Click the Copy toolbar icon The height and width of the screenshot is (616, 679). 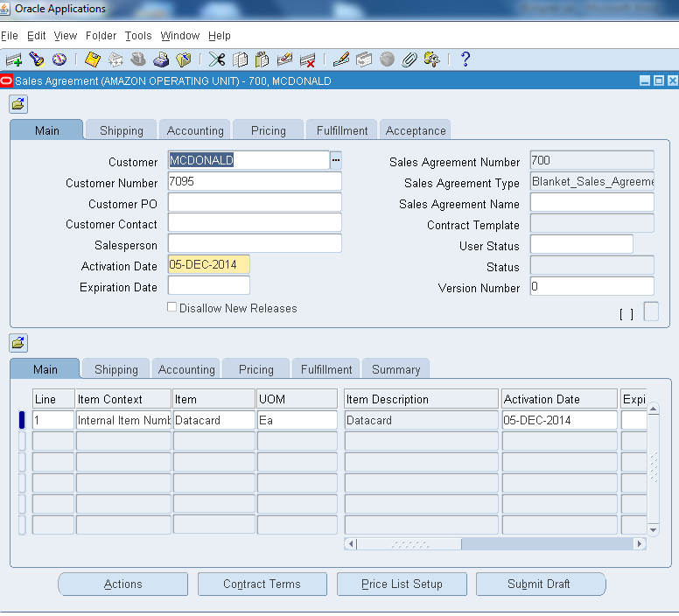pos(240,59)
